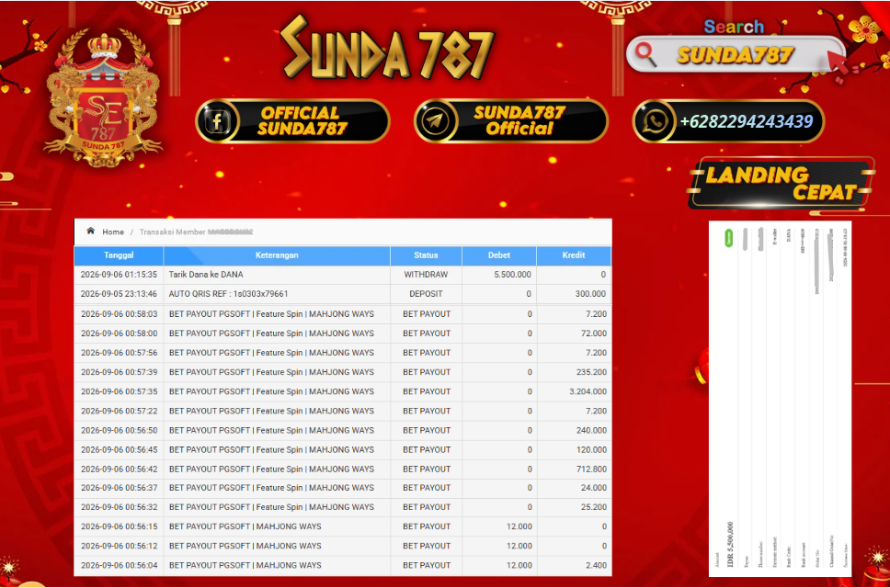Select date cell 2026-09-06 00:56:12
The image size is (890, 588).
pyautogui.click(x=119, y=546)
